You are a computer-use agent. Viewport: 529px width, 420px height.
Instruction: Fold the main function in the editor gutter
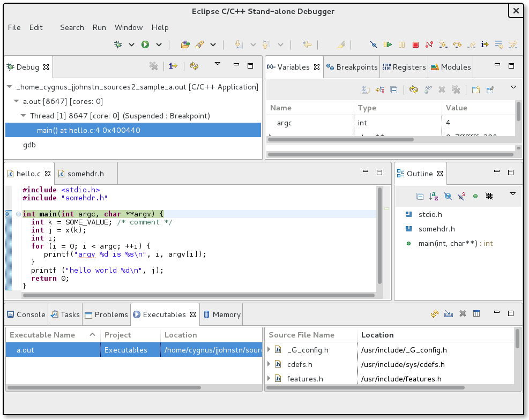[x=18, y=214]
